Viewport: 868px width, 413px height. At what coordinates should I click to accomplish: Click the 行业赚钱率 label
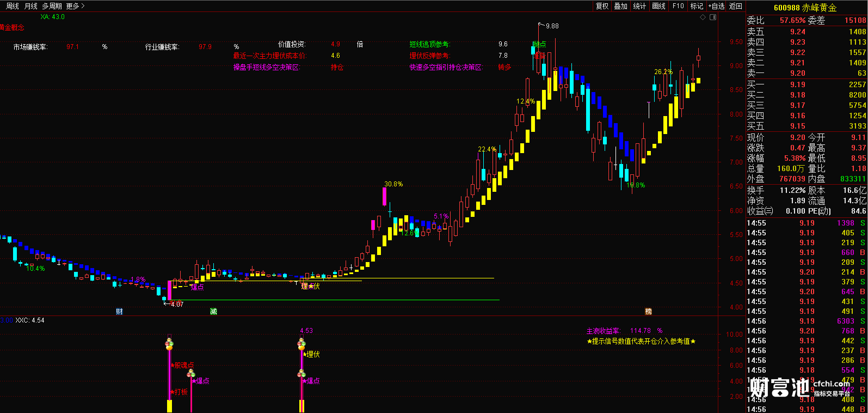point(162,47)
